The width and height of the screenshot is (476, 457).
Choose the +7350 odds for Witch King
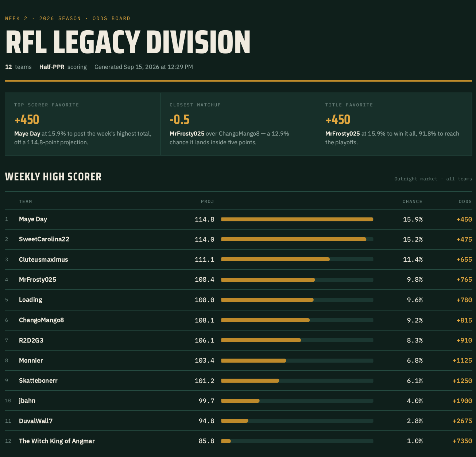click(462, 441)
